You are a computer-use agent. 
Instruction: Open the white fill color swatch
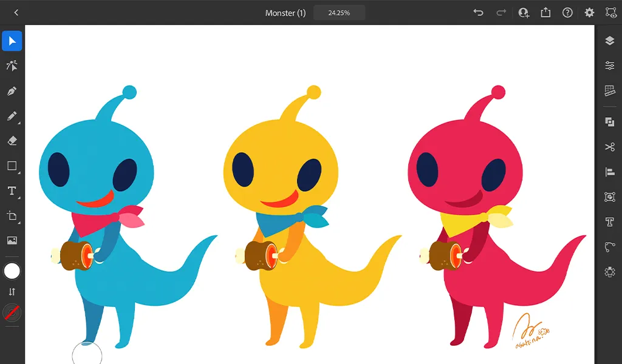pyautogui.click(x=12, y=271)
